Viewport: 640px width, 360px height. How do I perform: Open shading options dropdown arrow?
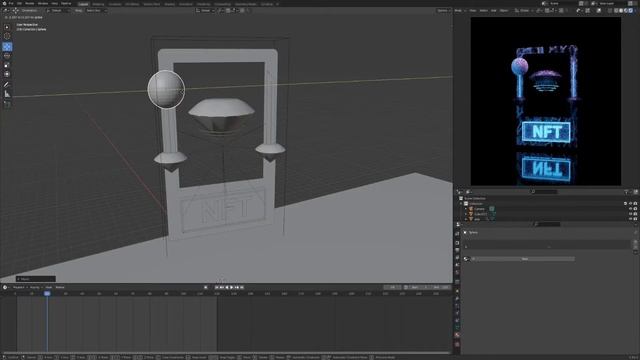pyautogui.click(x=636, y=10)
